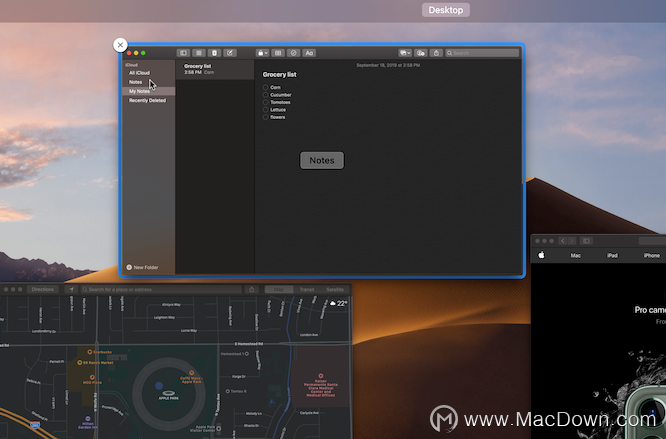The image size is (666, 439).
Task: Click the Apple Park landmark icon
Action: [169, 393]
